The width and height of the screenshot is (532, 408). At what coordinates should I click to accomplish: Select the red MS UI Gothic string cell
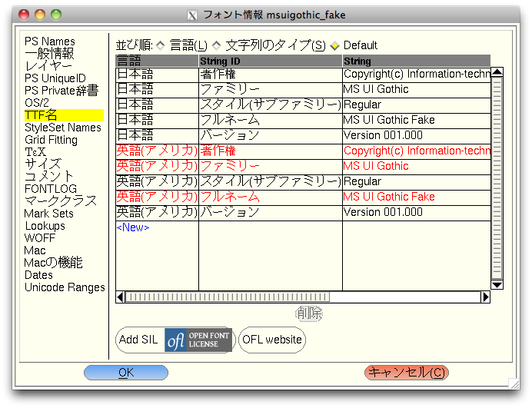417,166
